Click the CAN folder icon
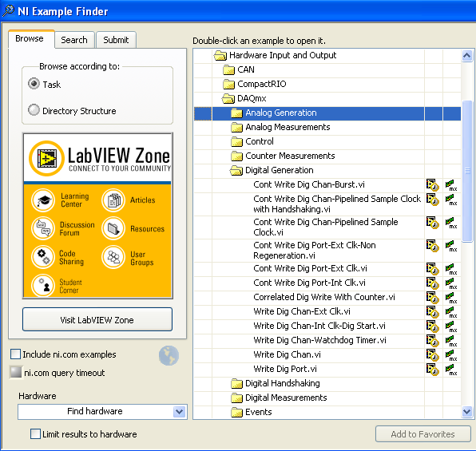 (x=228, y=69)
